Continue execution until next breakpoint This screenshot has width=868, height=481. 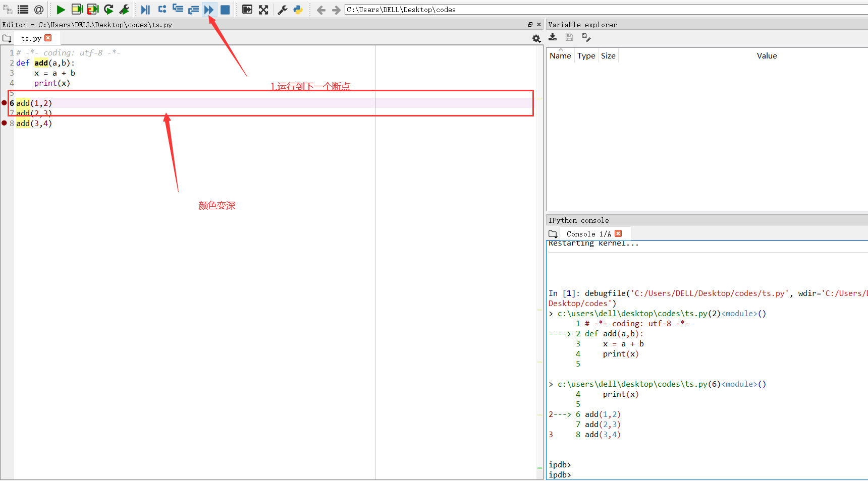[x=209, y=10]
